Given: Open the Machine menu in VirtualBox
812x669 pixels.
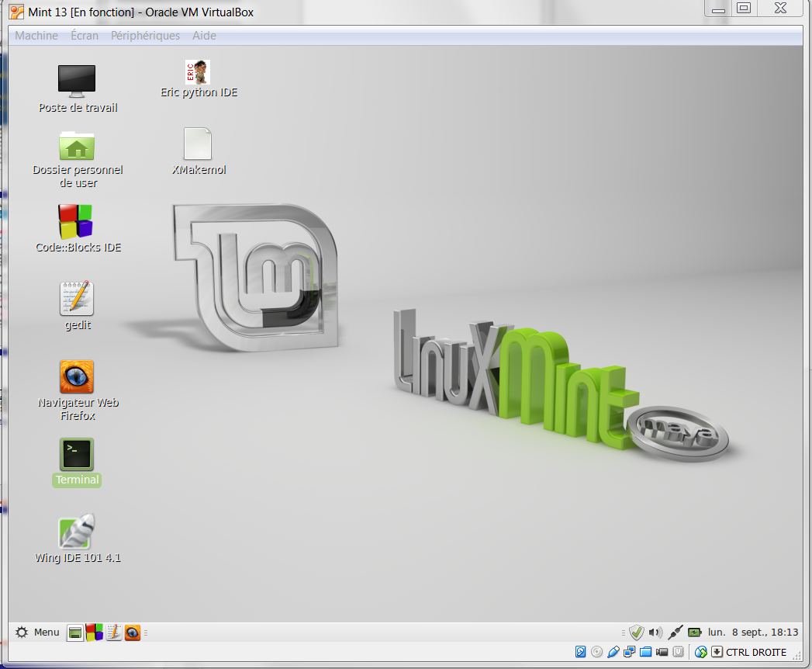Looking at the screenshot, I should [x=36, y=36].
